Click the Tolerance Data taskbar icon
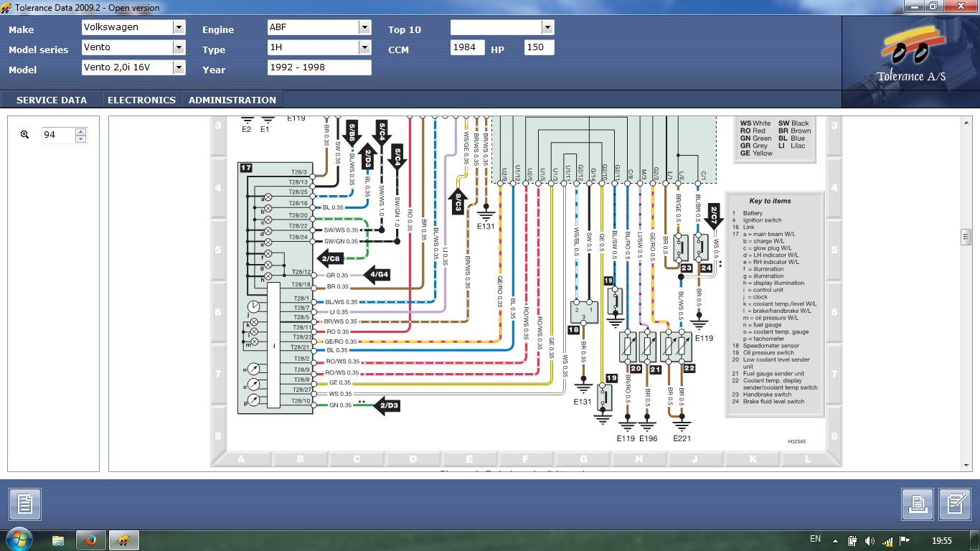980x551 pixels. 123,540
